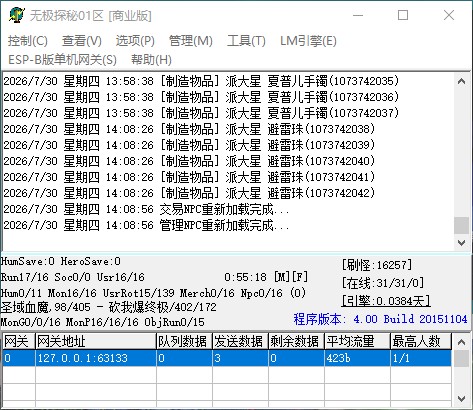Open the LM引擎(E) menu
473x410 pixels.
point(308,41)
